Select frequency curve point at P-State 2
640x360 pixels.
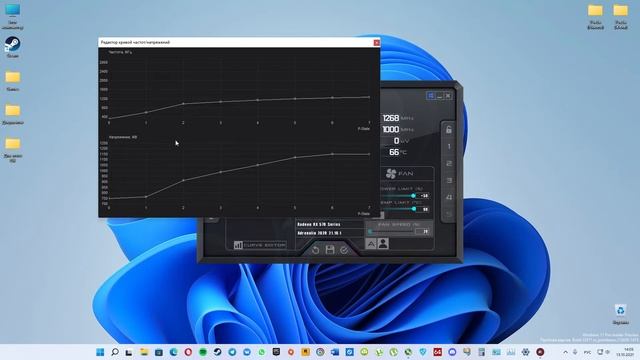183,104
